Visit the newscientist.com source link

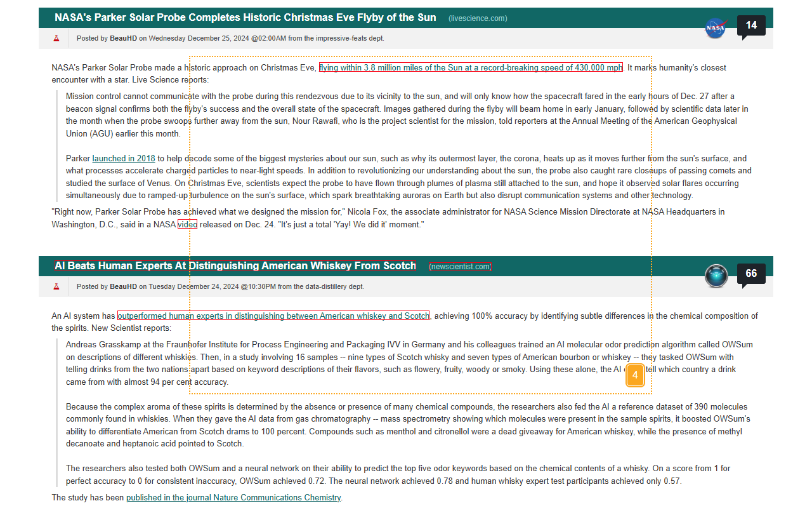tap(461, 267)
